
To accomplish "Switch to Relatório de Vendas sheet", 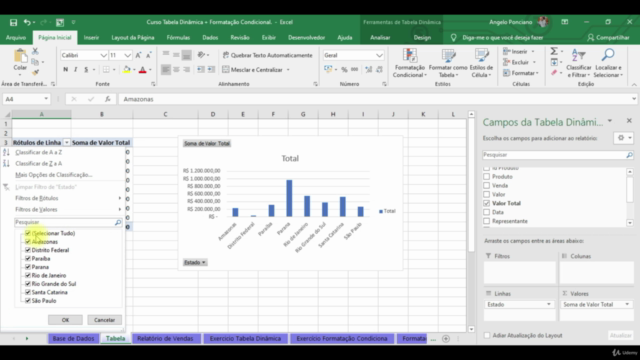I will coord(165,339).
